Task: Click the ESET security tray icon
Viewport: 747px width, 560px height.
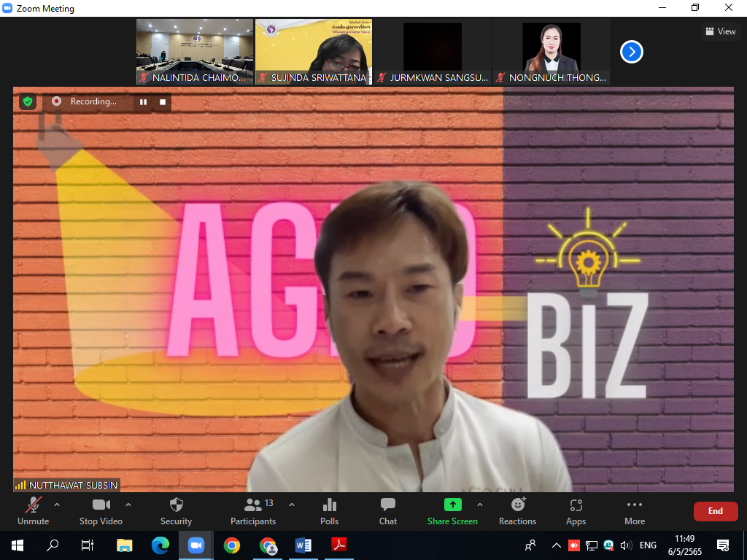Action: pos(608,545)
